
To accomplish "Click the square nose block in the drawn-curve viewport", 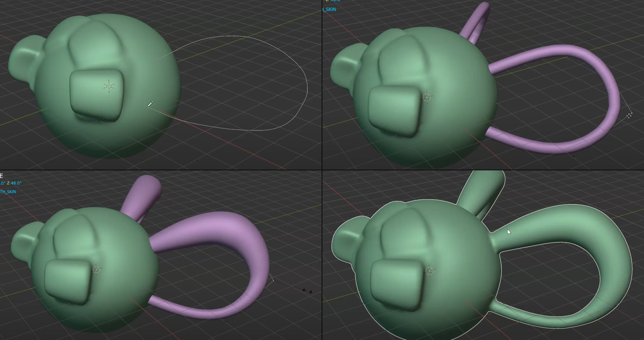I will coord(97,96).
